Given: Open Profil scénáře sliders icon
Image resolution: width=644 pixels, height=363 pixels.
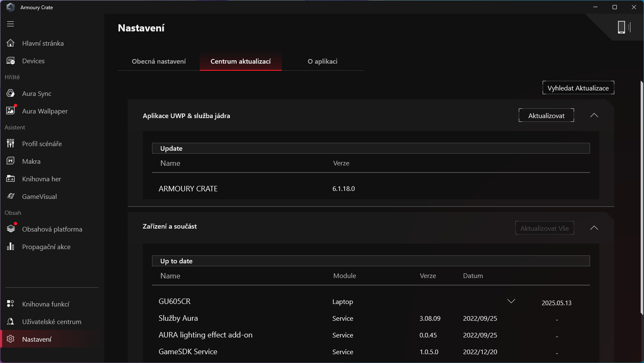Looking at the screenshot, I should [10, 144].
